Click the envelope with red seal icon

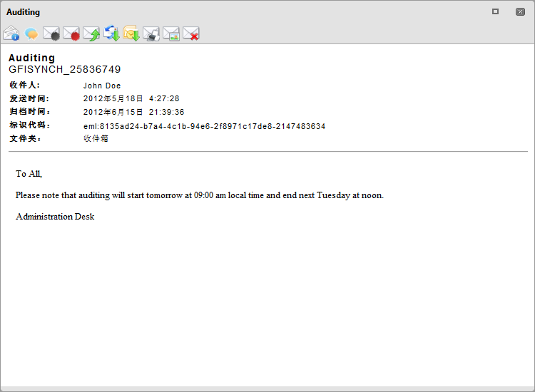click(x=71, y=33)
